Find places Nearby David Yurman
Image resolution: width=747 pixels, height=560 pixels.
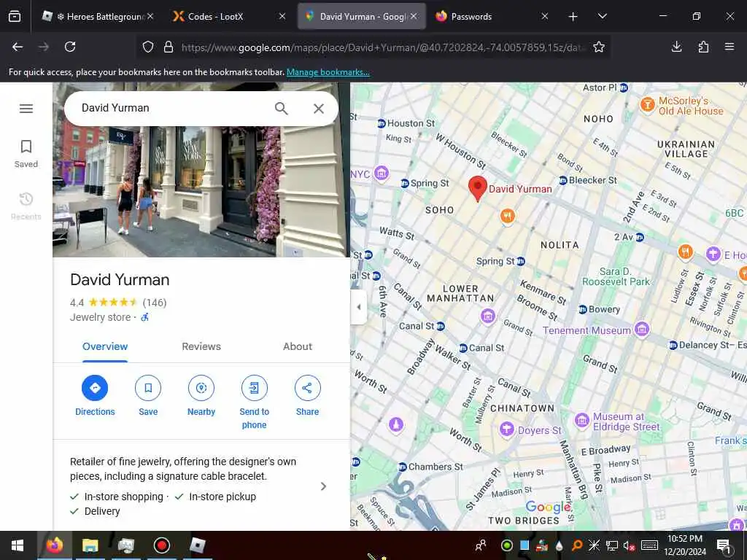(201, 396)
